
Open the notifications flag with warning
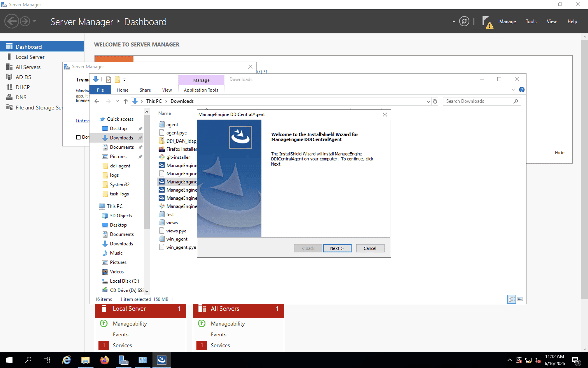point(488,22)
